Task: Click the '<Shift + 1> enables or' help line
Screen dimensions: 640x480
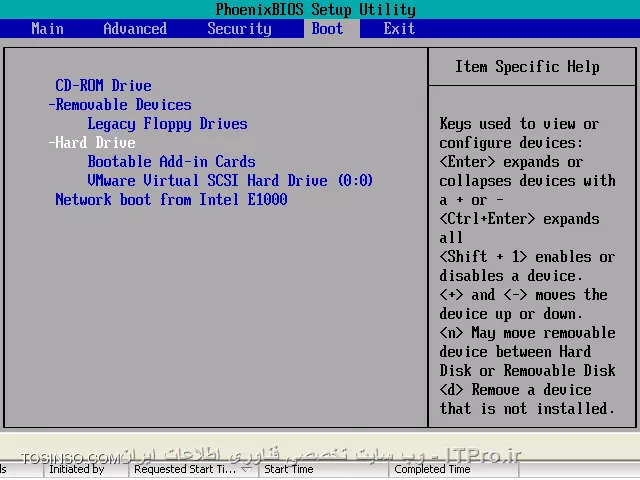Action: 527,257
